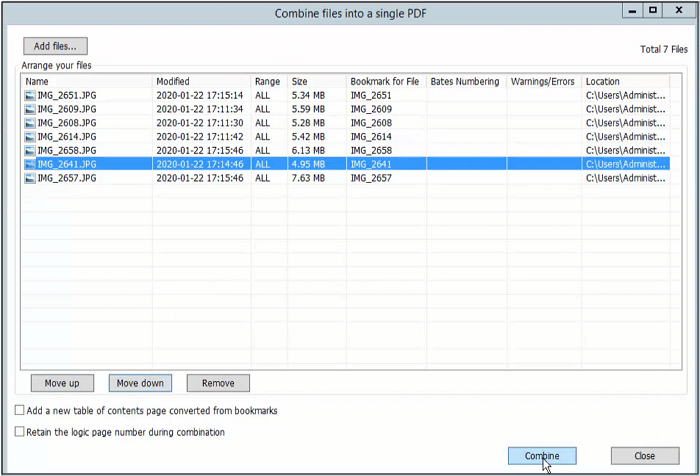The width and height of the screenshot is (700, 476).
Task: Click the 4.95 MB size cell
Action: [x=308, y=164]
